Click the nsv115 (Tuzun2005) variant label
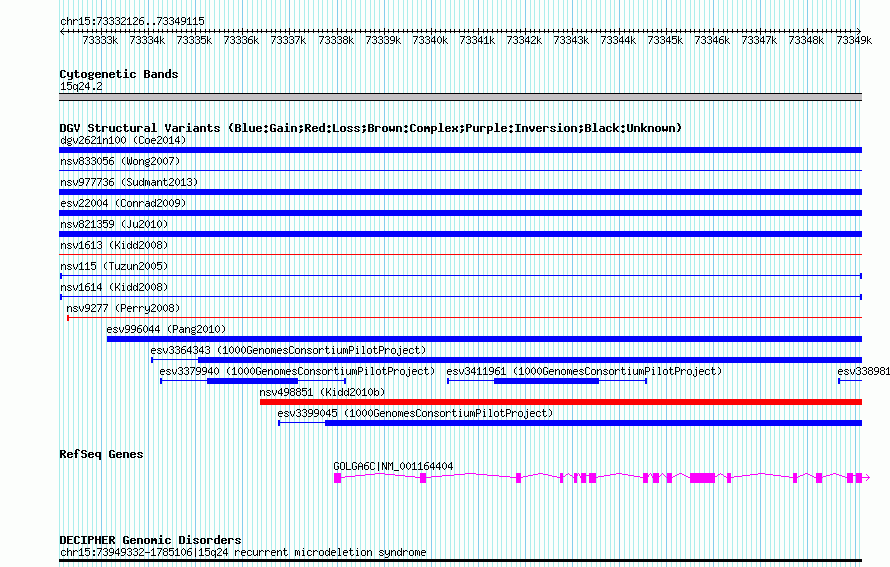 (114, 266)
